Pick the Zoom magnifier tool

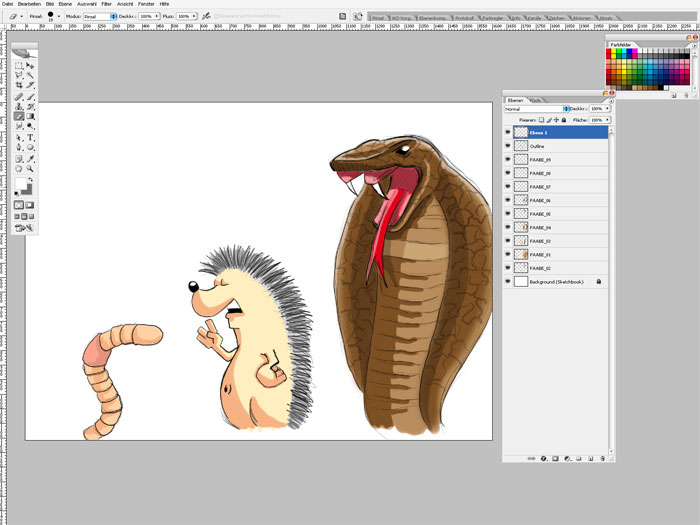pos(31,168)
